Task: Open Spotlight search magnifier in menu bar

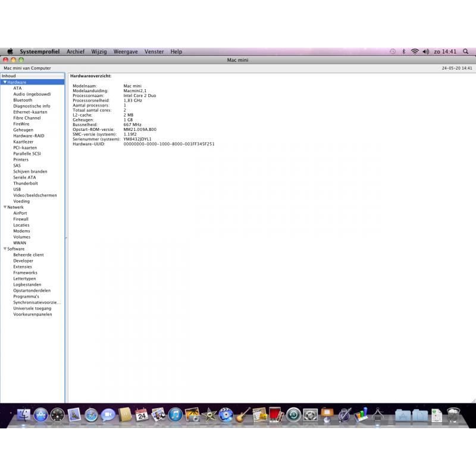Action: click(465, 52)
